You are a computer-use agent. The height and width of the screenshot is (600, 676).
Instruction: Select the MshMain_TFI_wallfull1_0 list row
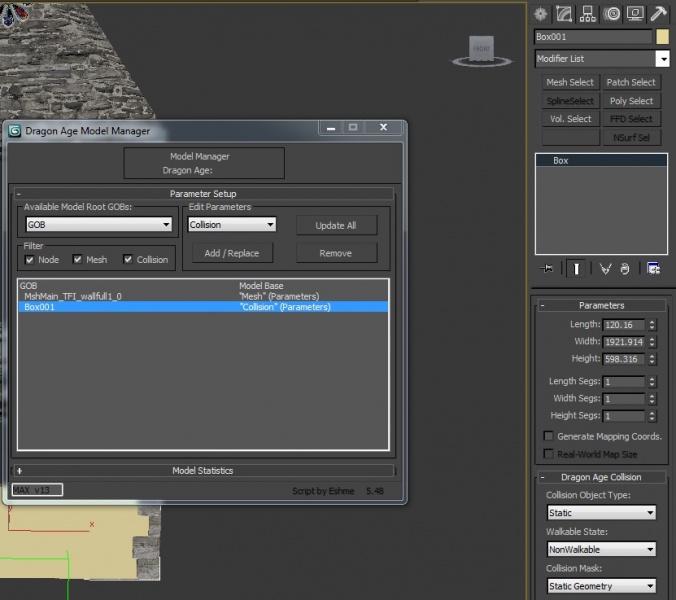pos(73,296)
